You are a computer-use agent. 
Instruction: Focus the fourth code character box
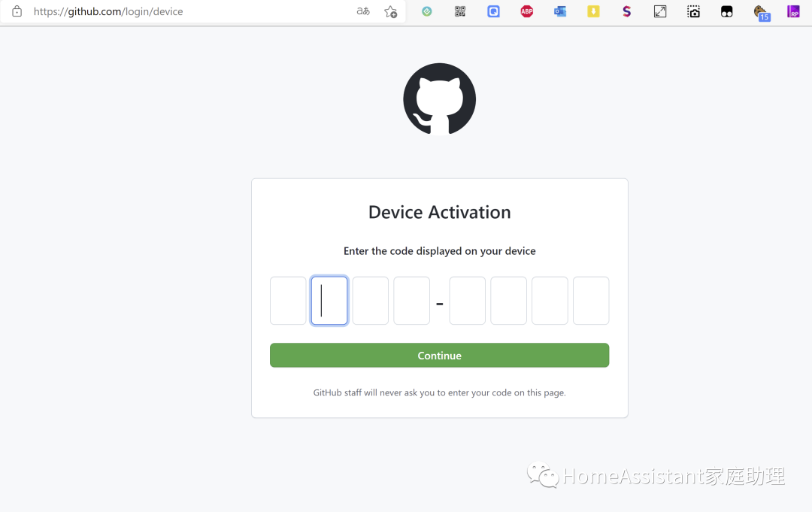click(412, 301)
